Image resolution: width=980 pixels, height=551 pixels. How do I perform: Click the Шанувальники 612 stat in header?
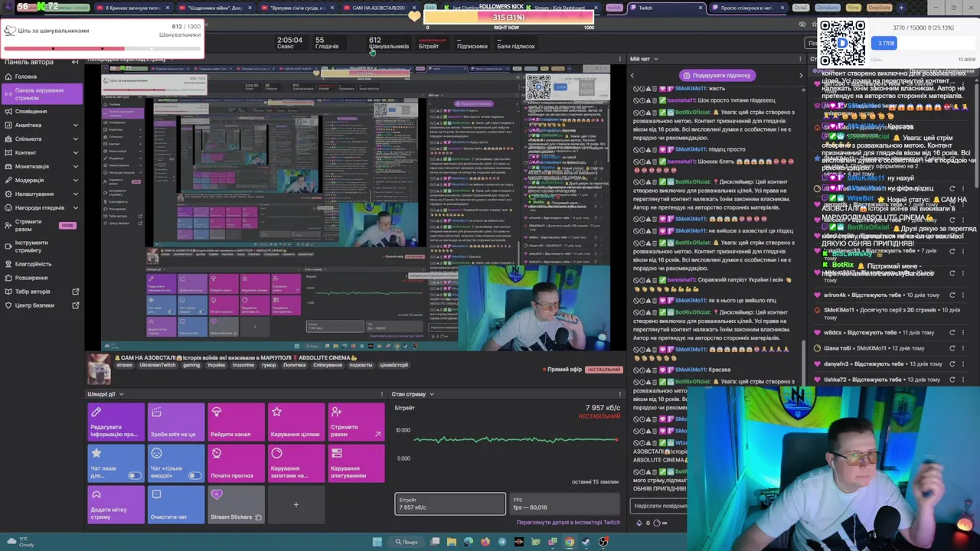(x=388, y=43)
